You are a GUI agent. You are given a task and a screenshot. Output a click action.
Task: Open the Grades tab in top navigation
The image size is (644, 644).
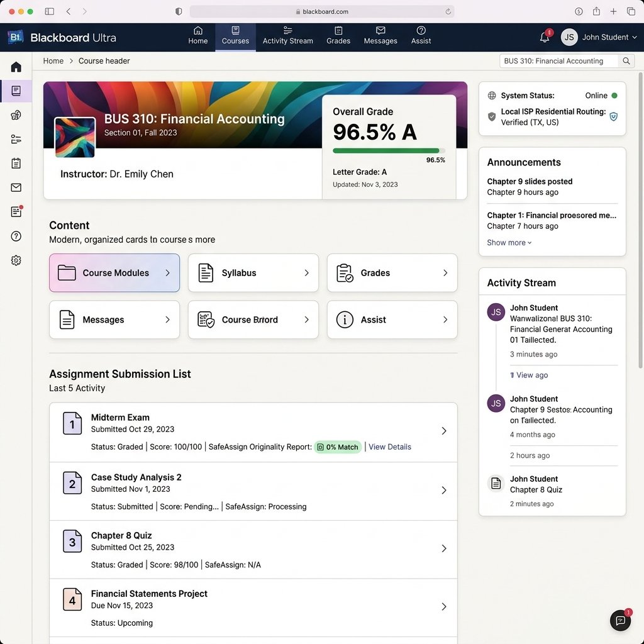pos(338,36)
